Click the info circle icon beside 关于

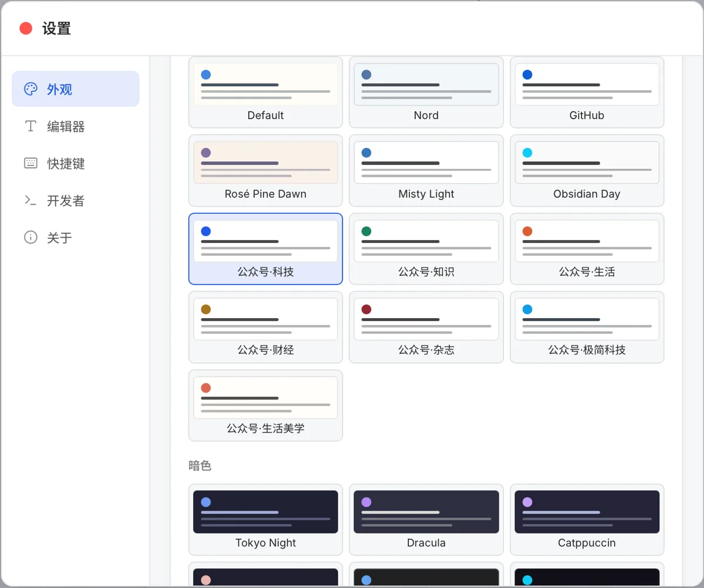point(31,237)
